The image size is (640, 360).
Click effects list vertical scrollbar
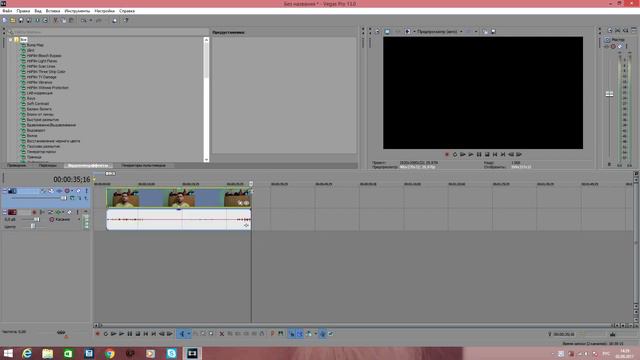(x=206, y=60)
